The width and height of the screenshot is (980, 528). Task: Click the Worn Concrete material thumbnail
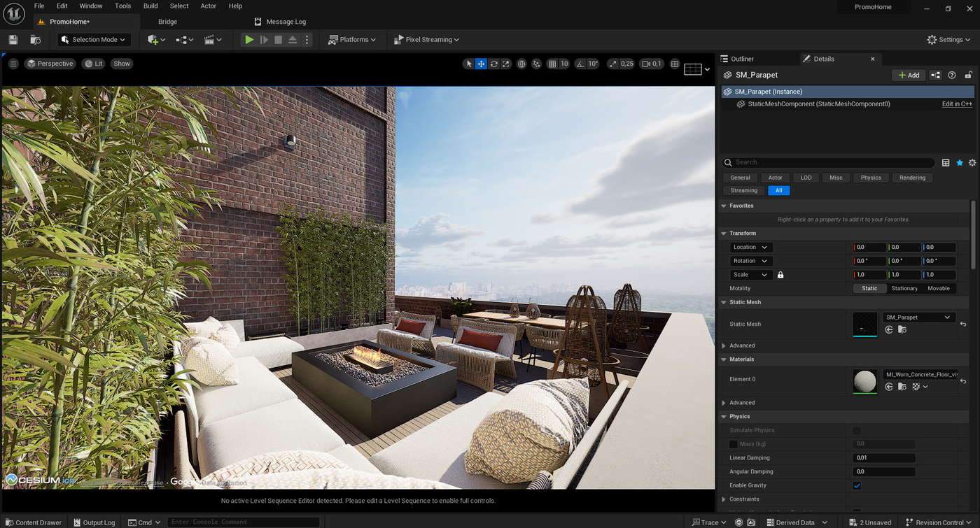865,381
